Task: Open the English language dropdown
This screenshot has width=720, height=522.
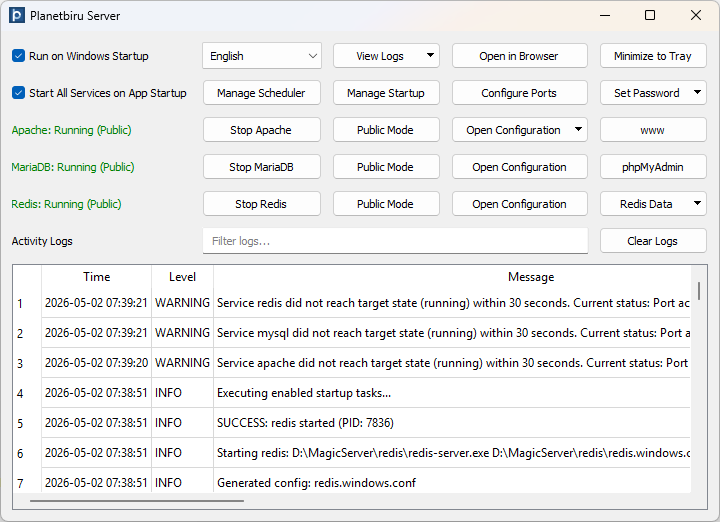Action: pos(262,56)
